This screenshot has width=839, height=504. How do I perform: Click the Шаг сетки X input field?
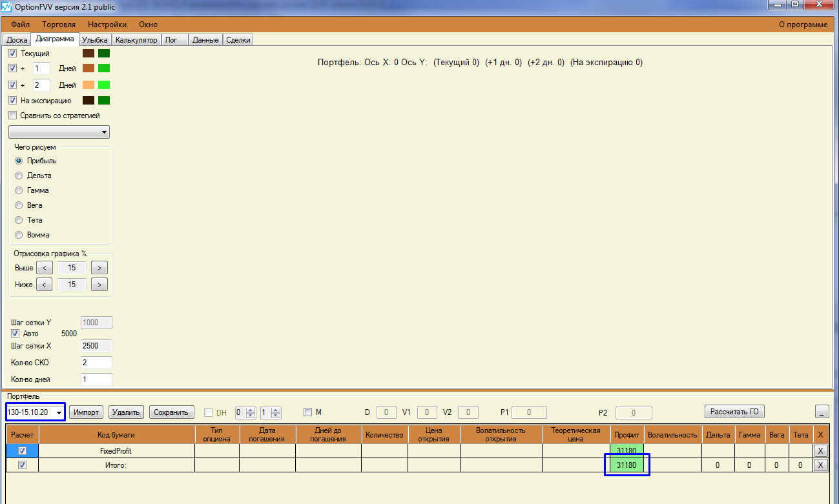coord(96,346)
